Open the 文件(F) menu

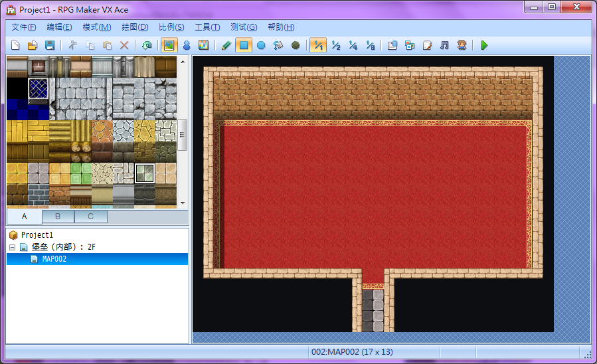[x=24, y=27]
